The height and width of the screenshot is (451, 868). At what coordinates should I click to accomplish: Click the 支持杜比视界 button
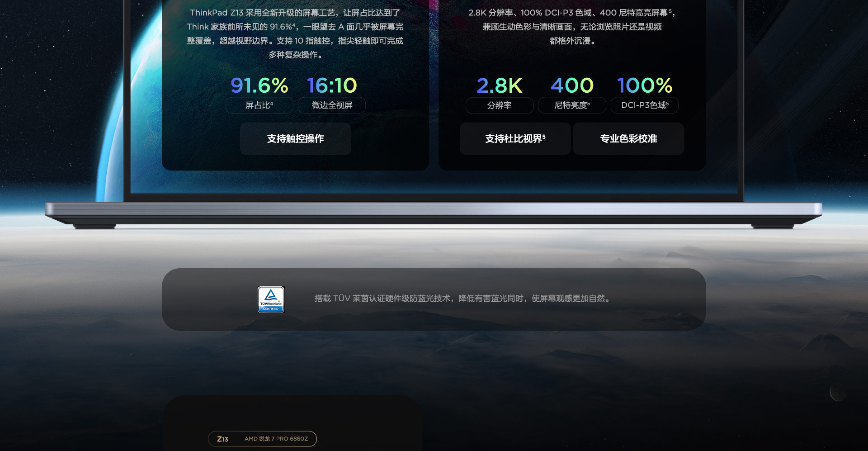click(x=515, y=139)
